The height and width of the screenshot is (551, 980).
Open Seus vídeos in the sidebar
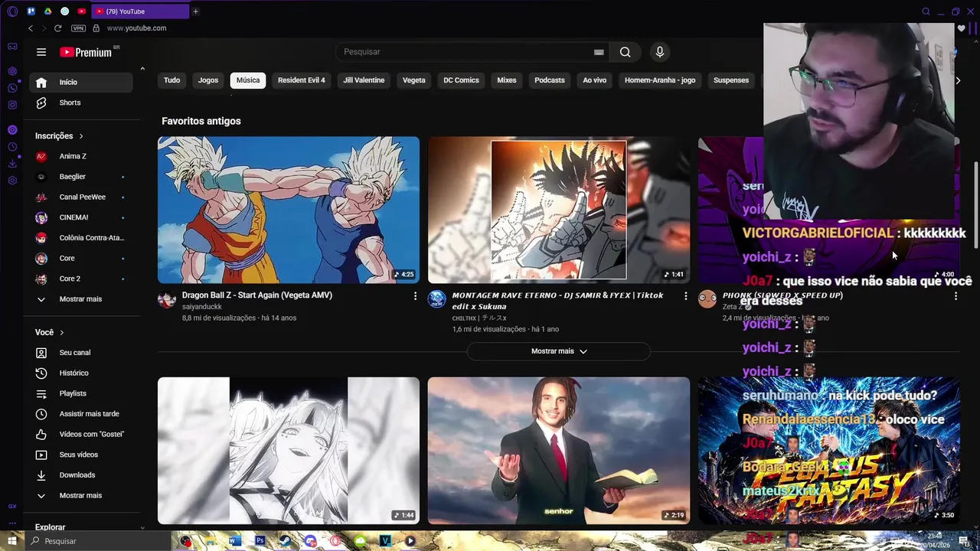[x=81, y=455]
